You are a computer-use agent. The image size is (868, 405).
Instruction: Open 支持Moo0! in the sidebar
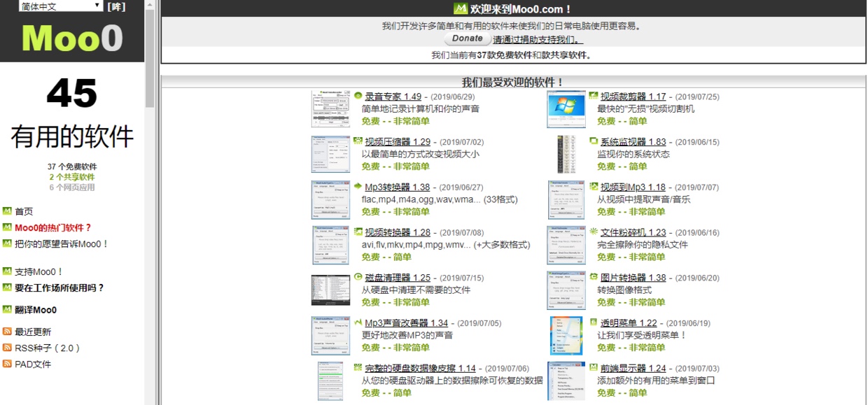39,271
